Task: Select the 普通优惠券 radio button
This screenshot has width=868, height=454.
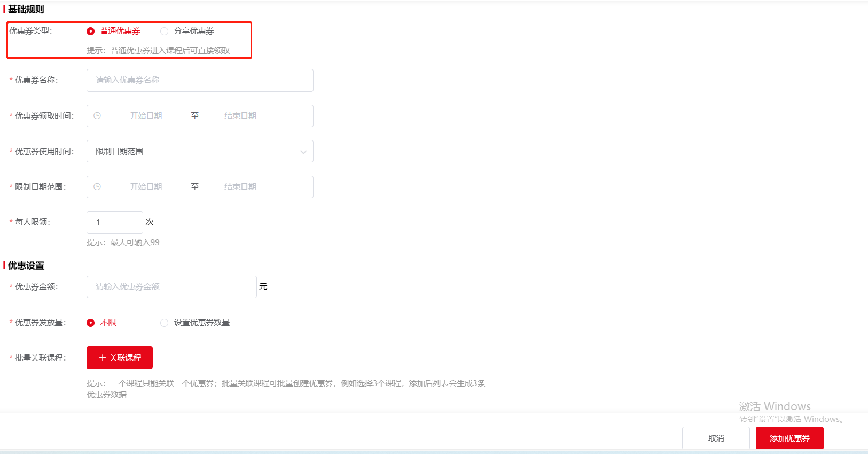Action: pos(91,32)
